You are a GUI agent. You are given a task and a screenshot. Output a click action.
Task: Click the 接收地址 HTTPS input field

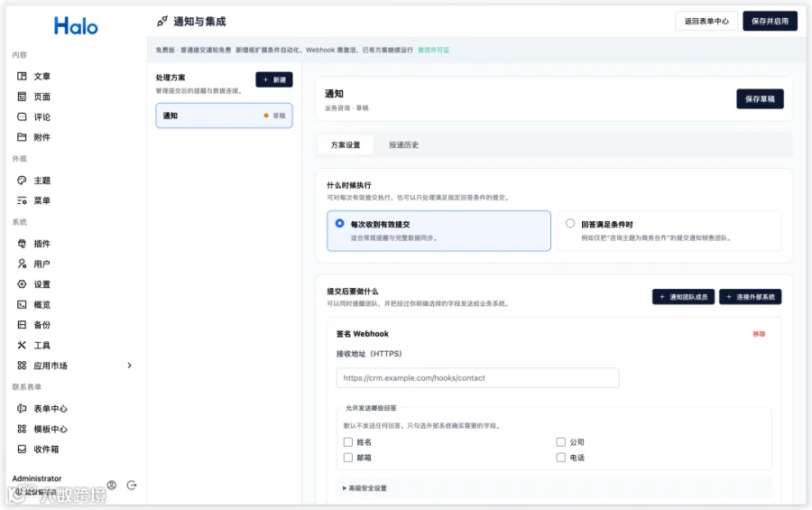click(x=477, y=378)
